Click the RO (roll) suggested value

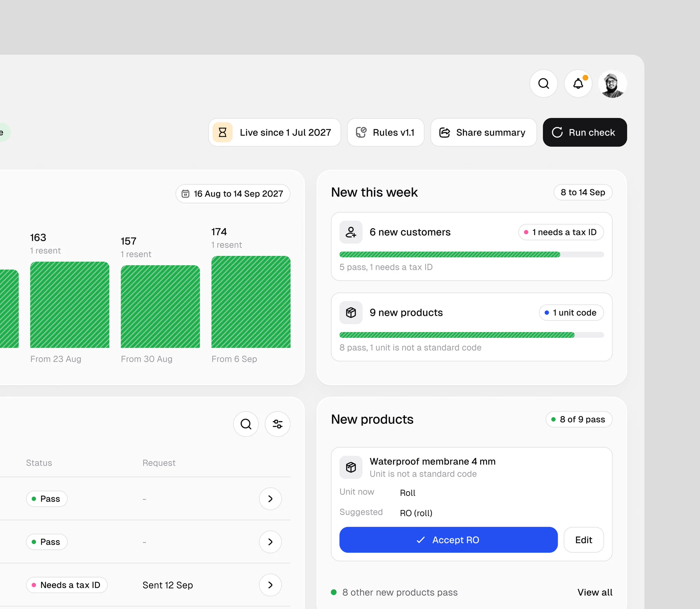416,513
